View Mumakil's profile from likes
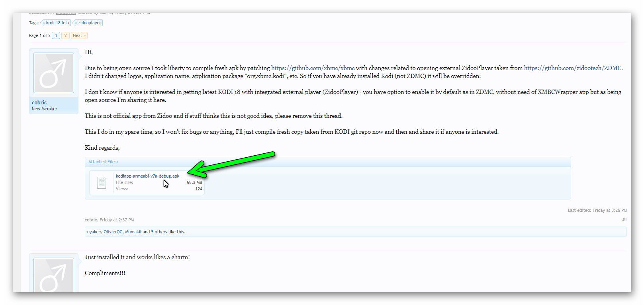 133,232
